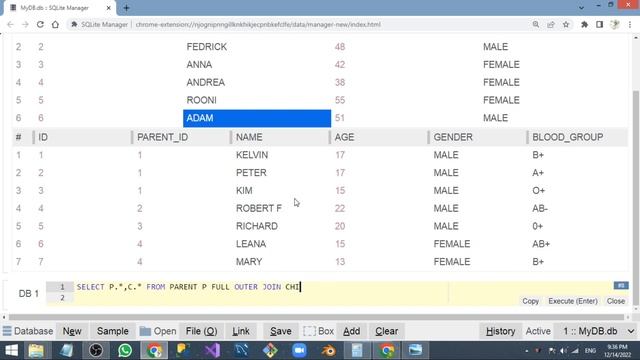Click the File (O) button
This screenshot has height=360, width=640.
pyautogui.click(x=201, y=331)
